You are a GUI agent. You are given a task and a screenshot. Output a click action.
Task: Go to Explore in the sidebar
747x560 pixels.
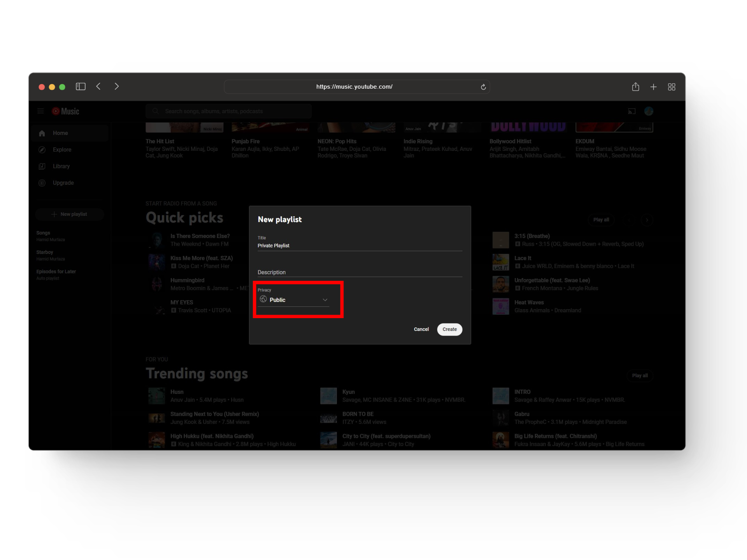[62, 150]
